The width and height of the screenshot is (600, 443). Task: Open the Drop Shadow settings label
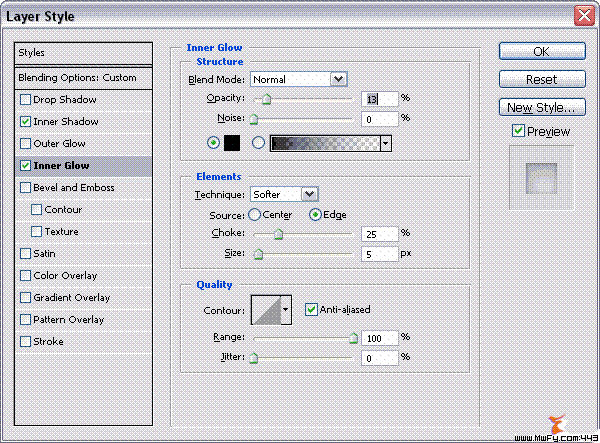(x=65, y=100)
